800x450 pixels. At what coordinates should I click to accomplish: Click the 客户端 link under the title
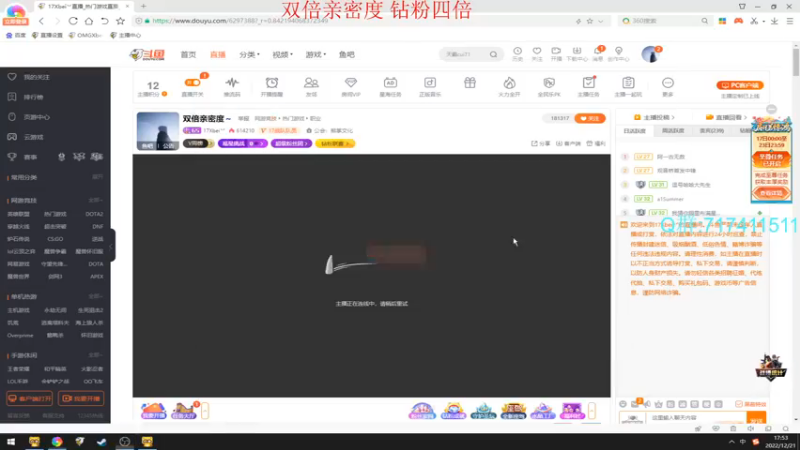click(x=568, y=143)
